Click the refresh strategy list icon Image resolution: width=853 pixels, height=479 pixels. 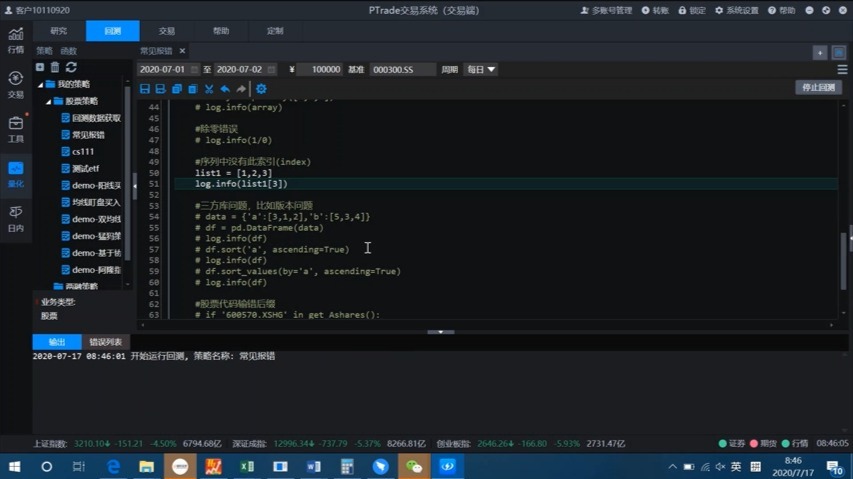[71, 67]
